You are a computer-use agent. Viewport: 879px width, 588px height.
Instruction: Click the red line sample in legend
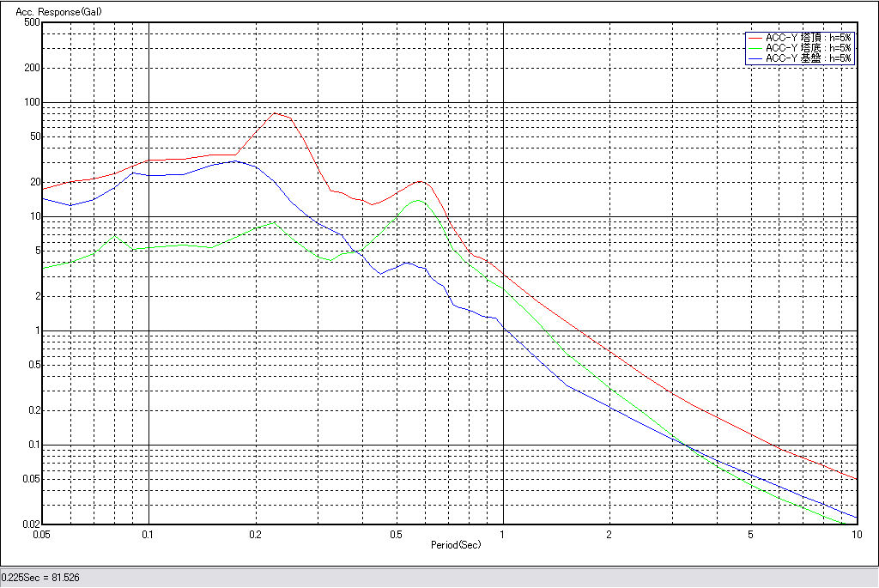coord(755,38)
